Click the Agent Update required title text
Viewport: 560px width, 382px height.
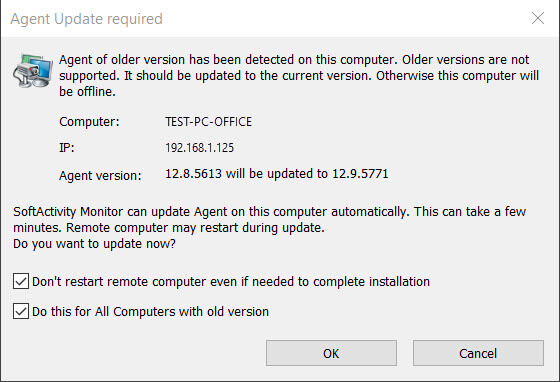point(86,19)
